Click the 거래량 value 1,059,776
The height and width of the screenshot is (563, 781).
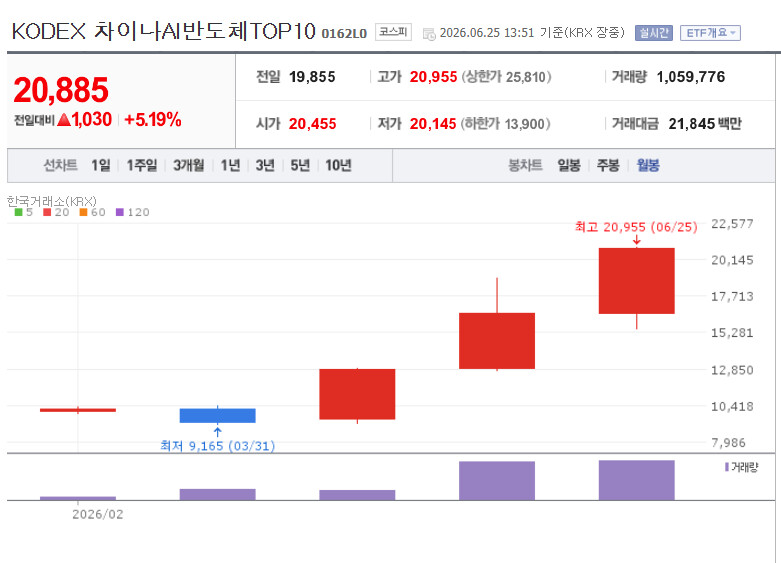coord(690,77)
